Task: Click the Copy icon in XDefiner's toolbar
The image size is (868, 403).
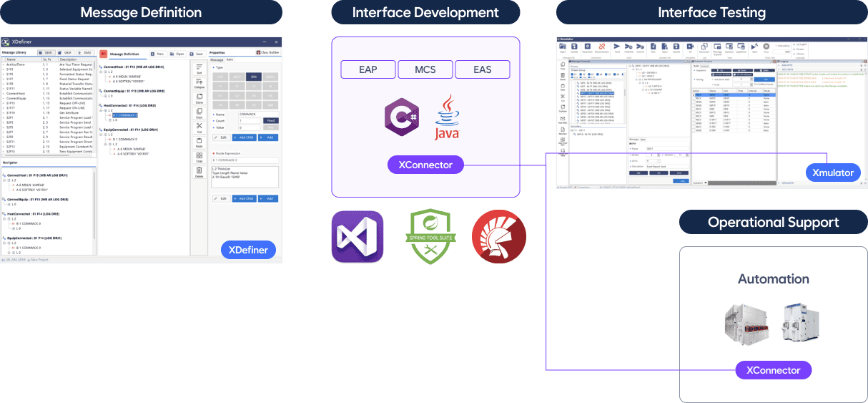Action: coord(199,114)
